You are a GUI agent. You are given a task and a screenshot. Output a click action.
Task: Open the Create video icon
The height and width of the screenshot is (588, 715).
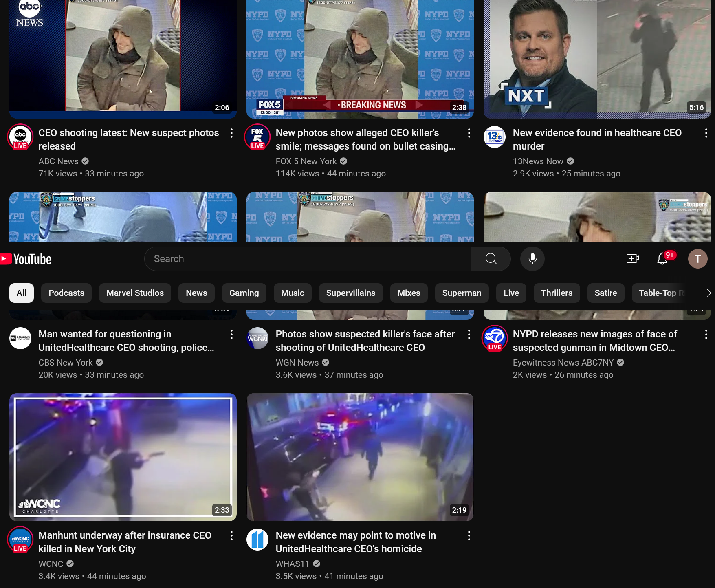coord(633,259)
